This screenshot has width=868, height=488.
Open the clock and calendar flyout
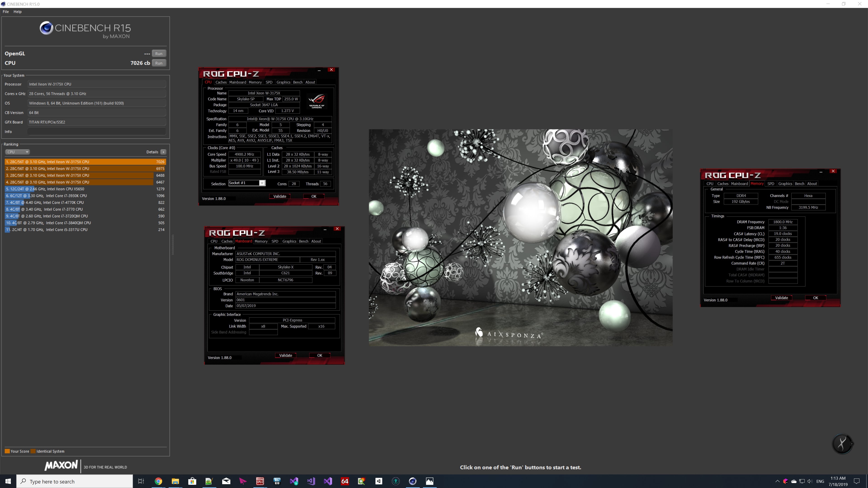click(x=838, y=481)
